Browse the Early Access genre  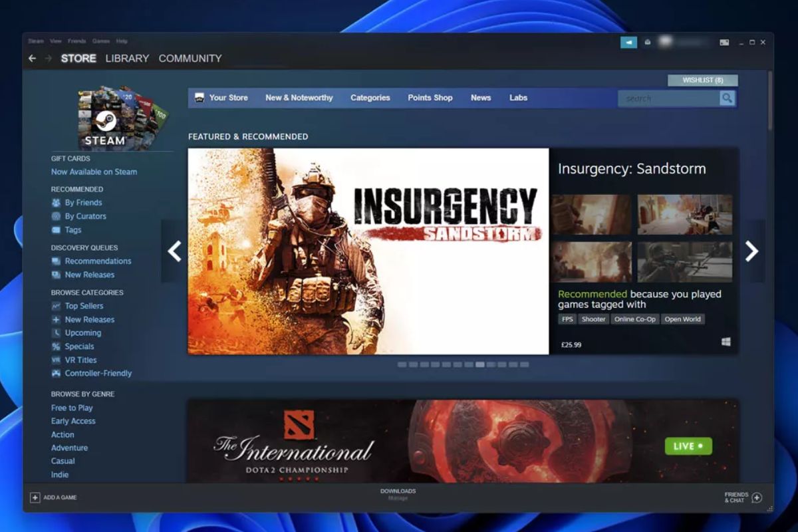pos(73,421)
